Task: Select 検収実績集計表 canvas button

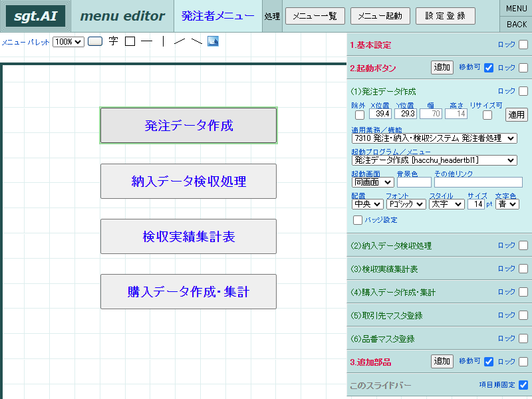Action: tap(188, 237)
